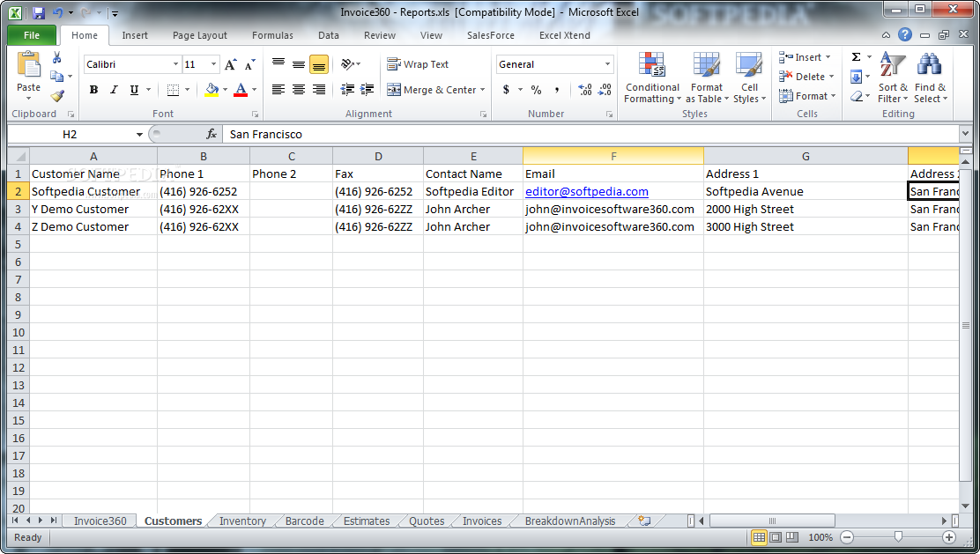The image size is (980, 554).
Task: Toggle Underline formatting
Action: pyautogui.click(x=134, y=90)
